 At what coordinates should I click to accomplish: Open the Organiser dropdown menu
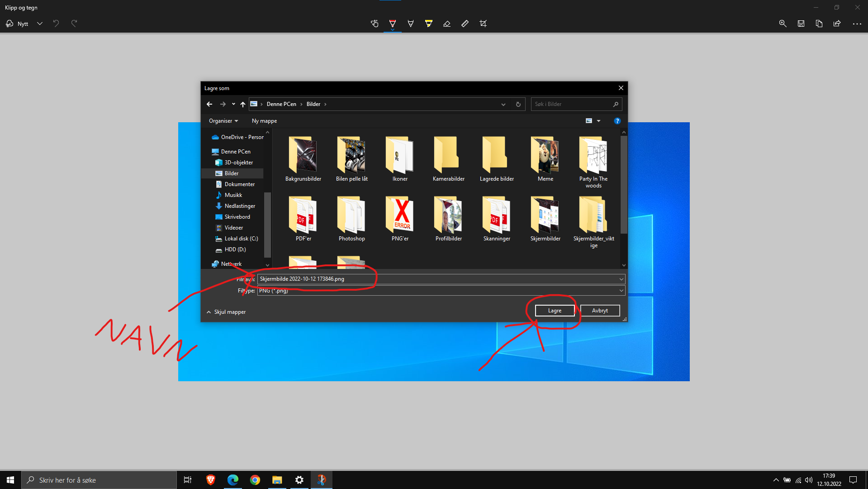pos(223,121)
